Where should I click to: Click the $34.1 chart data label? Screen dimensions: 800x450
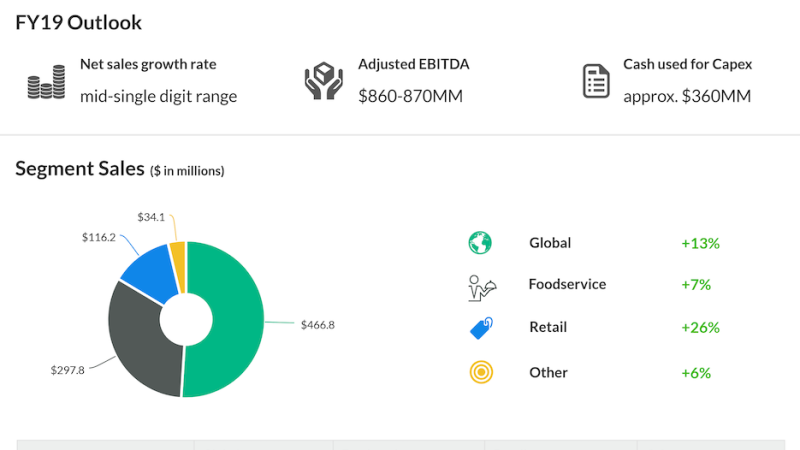152,215
